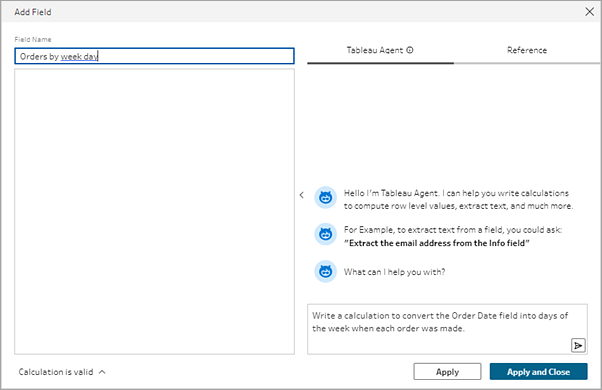This screenshot has height=390, width=602.
Task: Select the 'Extract the email address' example text
Action: point(437,243)
